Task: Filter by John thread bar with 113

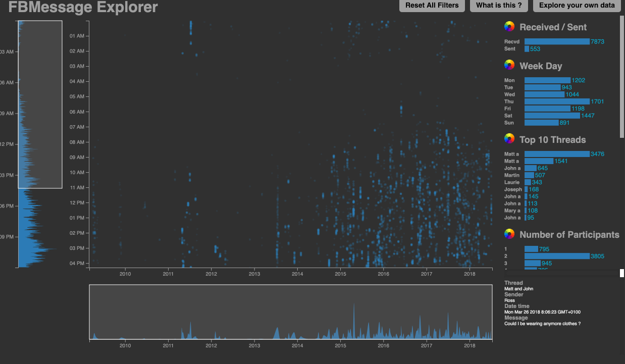Action: [526, 203]
